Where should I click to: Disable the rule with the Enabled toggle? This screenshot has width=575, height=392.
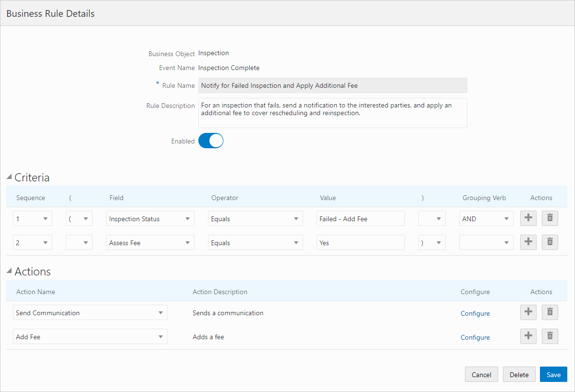coord(210,141)
